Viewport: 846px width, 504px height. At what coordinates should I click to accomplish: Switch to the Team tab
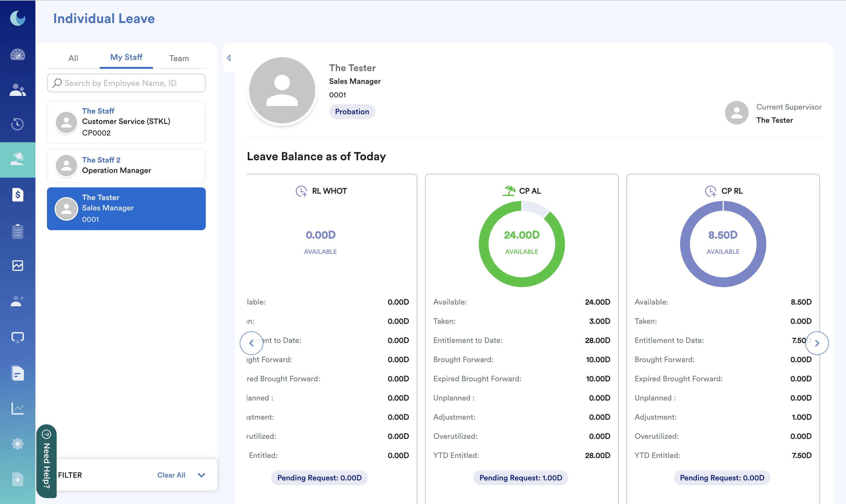pos(179,58)
